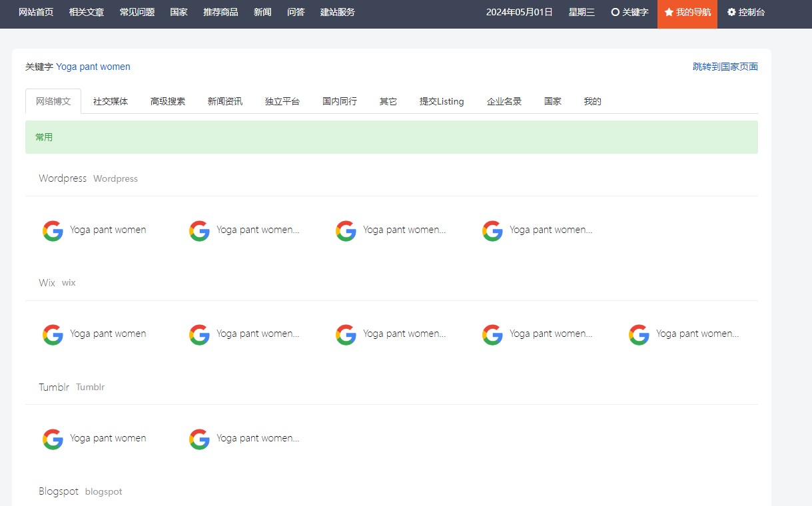Image resolution: width=812 pixels, height=506 pixels.
Task: Open first Yoga pant women text under Wordpress
Action: click(x=108, y=230)
